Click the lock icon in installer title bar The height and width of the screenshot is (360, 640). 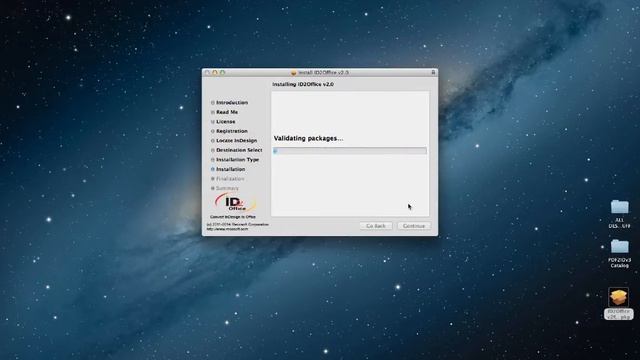(433, 72)
